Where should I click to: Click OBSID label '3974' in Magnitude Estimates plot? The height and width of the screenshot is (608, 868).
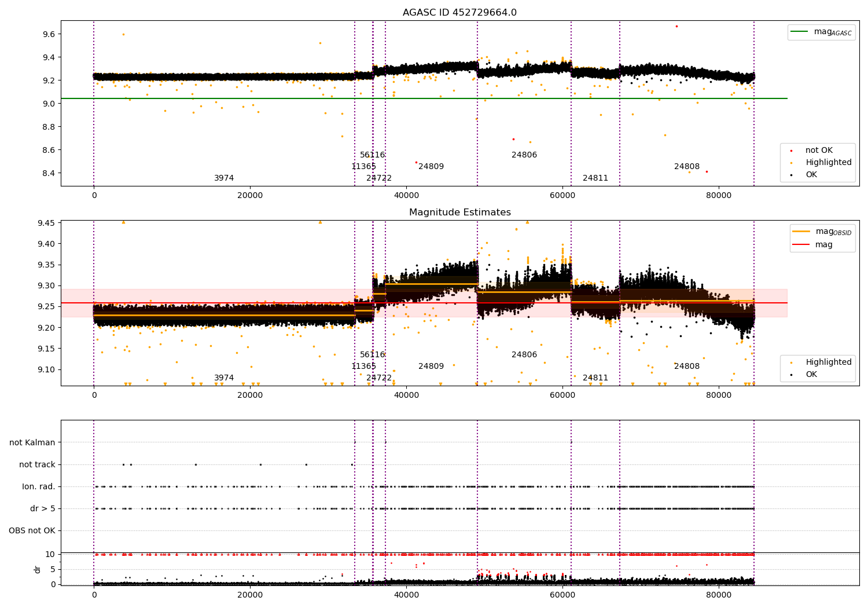(x=224, y=378)
